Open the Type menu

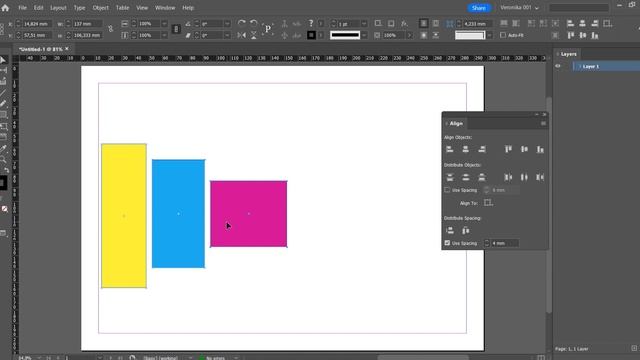[x=79, y=8]
